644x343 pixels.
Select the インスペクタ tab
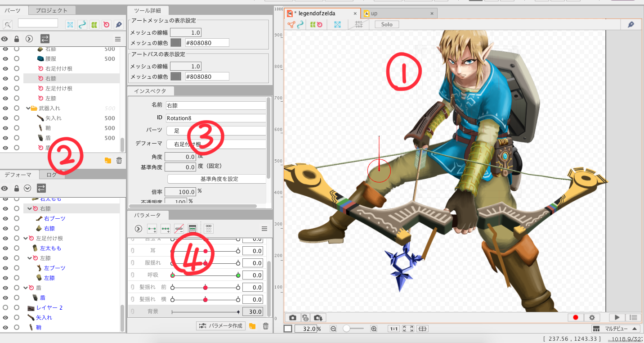150,91
